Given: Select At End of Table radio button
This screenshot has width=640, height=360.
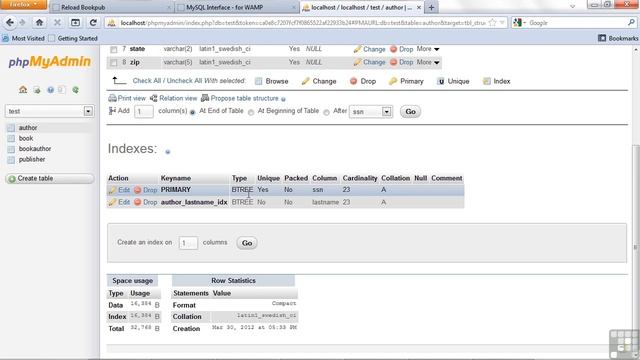Looking at the screenshot, I should (x=193, y=112).
